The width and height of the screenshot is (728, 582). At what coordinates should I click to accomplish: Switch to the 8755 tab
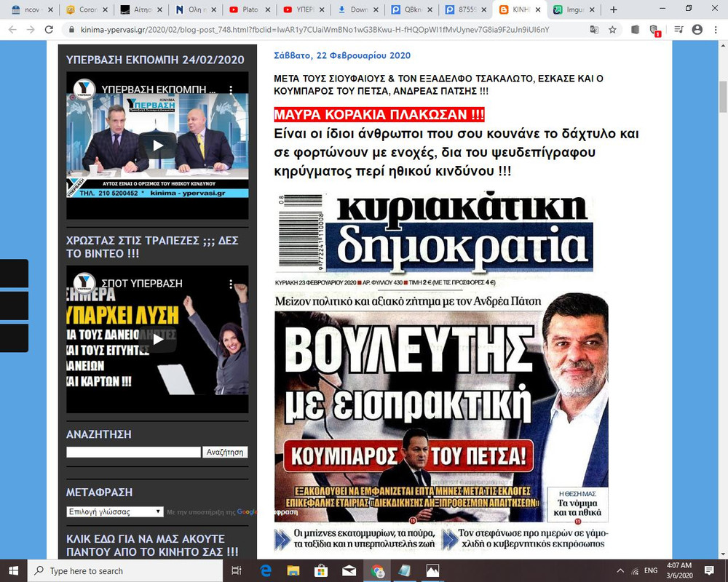coord(464,9)
